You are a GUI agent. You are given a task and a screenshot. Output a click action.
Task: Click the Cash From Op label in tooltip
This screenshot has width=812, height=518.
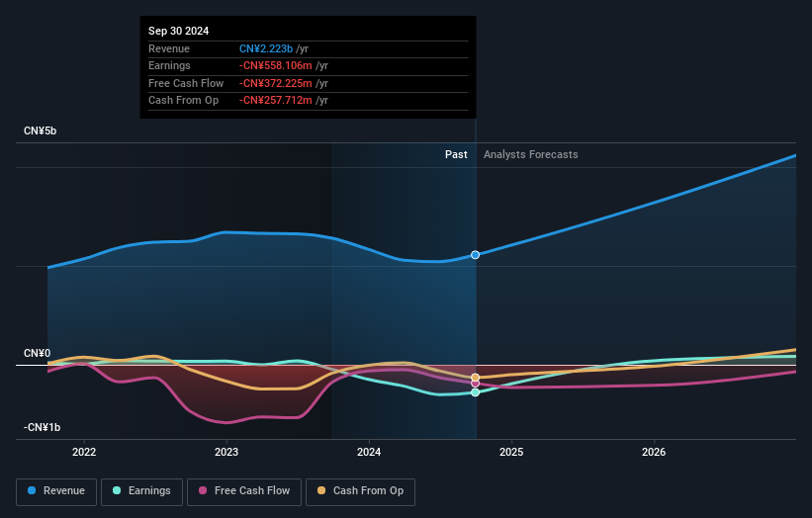[x=183, y=101]
